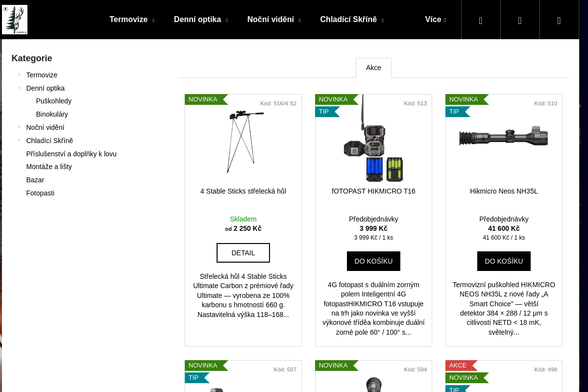Open the Fotopast Hikmicro T16 product image
Viewport: 588px width, 392px height.
(373, 139)
